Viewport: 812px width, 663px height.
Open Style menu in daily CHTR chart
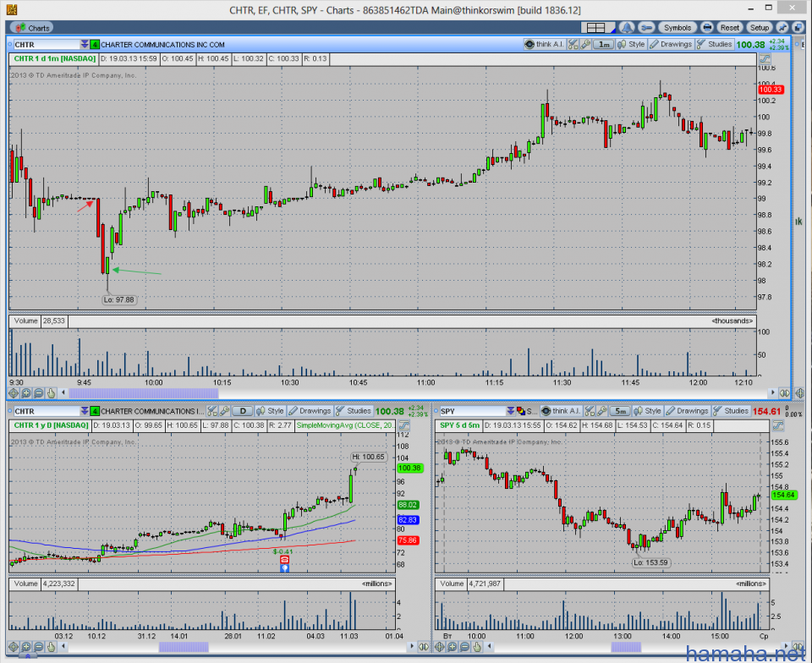point(271,411)
